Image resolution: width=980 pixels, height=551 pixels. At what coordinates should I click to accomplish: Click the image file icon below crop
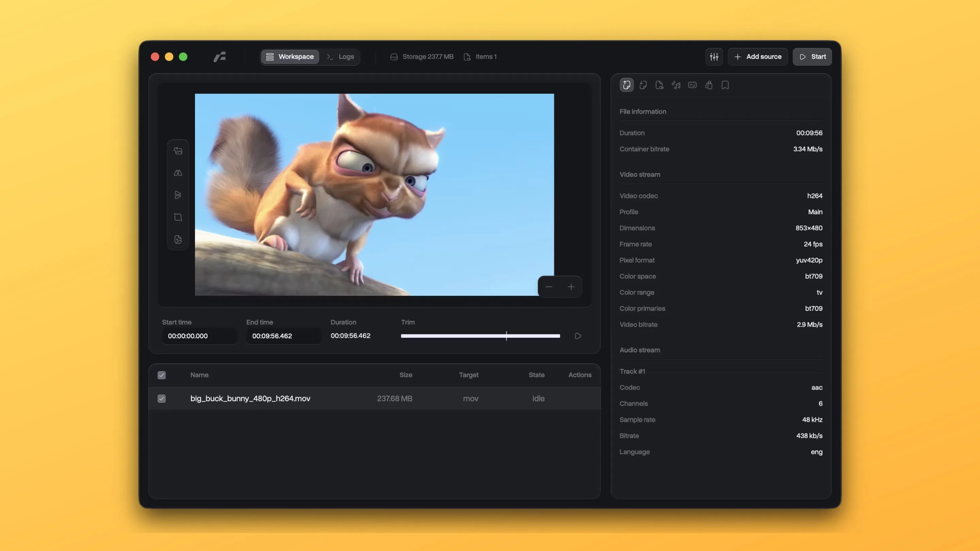[178, 239]
